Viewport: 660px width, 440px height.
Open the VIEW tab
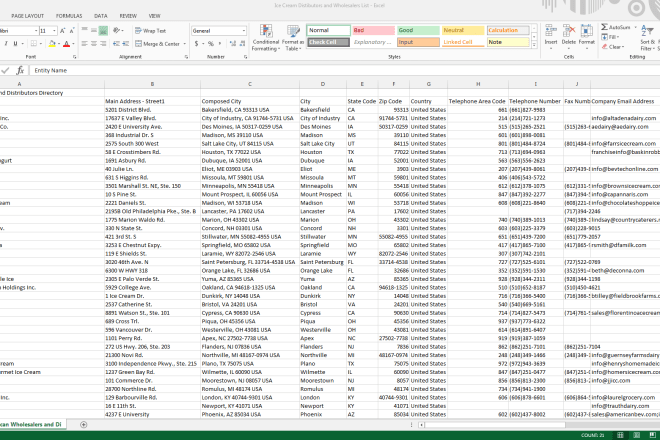coord(154,16)
